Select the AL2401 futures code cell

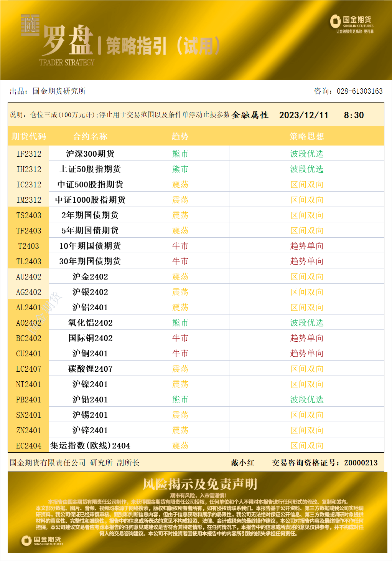pyautogui.click(x=29, y=307)
